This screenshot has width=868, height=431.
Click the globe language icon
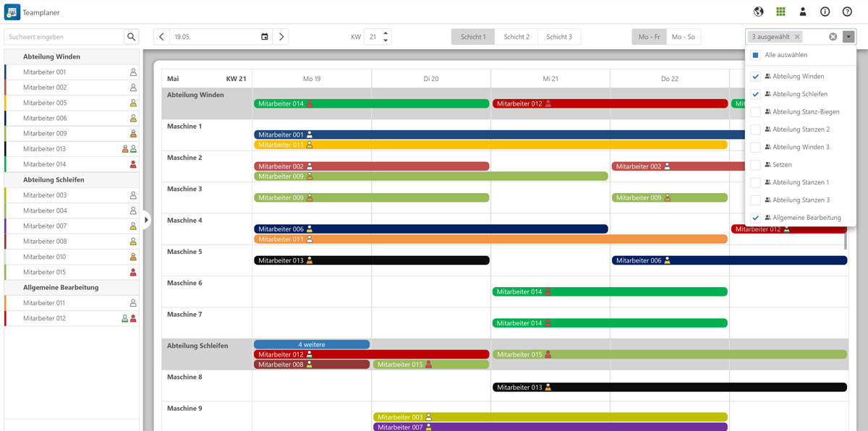[x=759, y=12]
